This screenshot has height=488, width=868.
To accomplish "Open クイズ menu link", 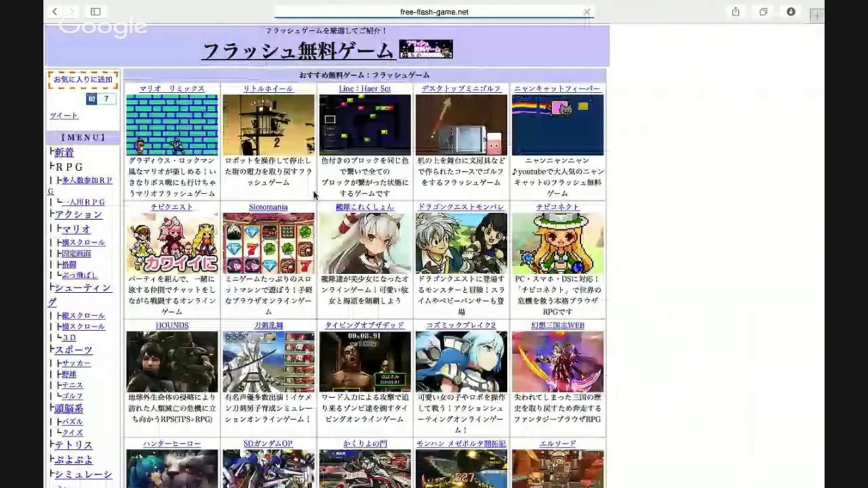I will (x=73, y=432).
